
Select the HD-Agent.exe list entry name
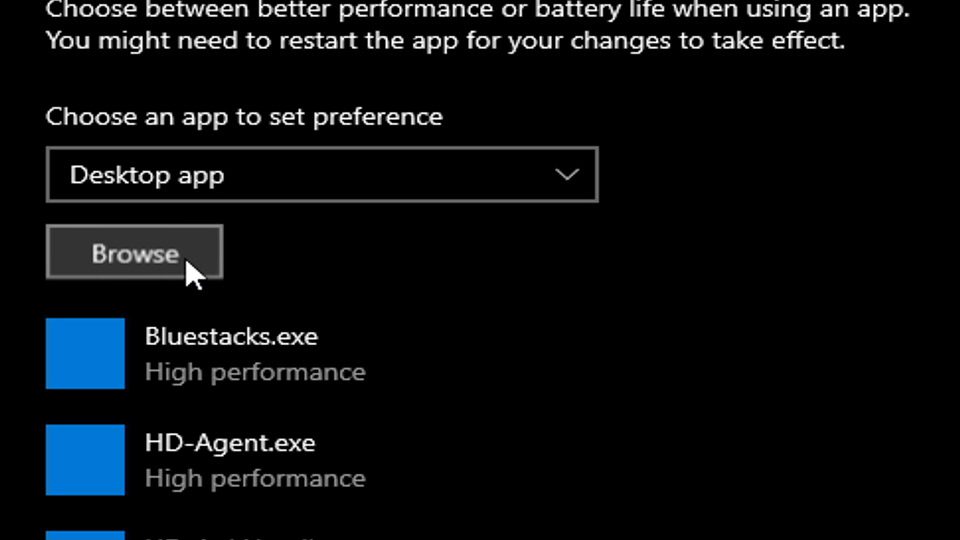230,443
